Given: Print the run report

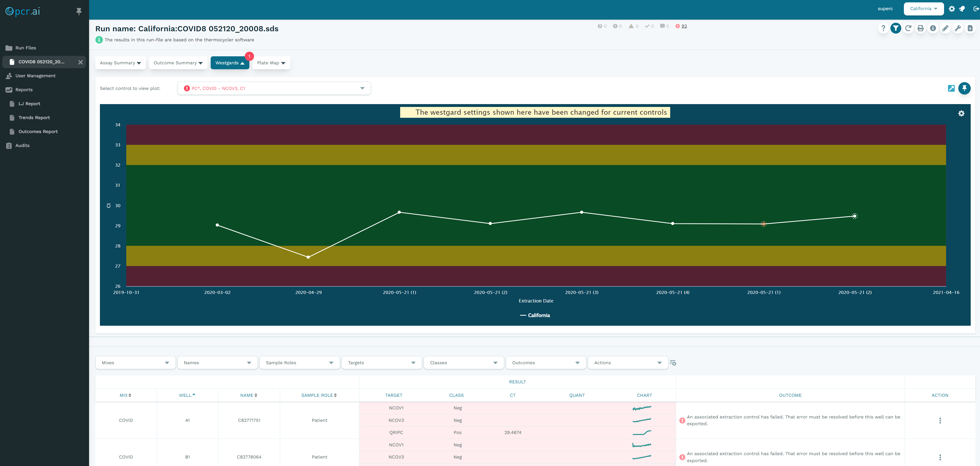Looking at the screenshot, I should [921, 28].
